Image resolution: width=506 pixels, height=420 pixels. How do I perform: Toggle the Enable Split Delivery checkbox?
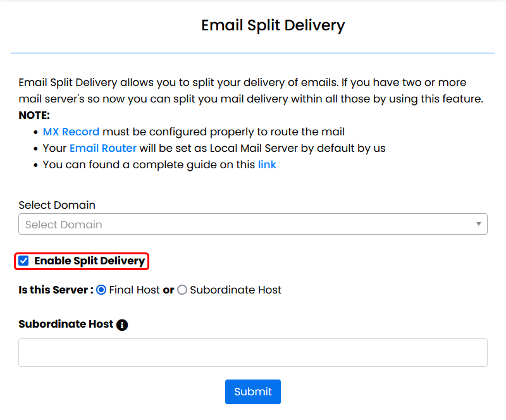(x=24, y=261)
